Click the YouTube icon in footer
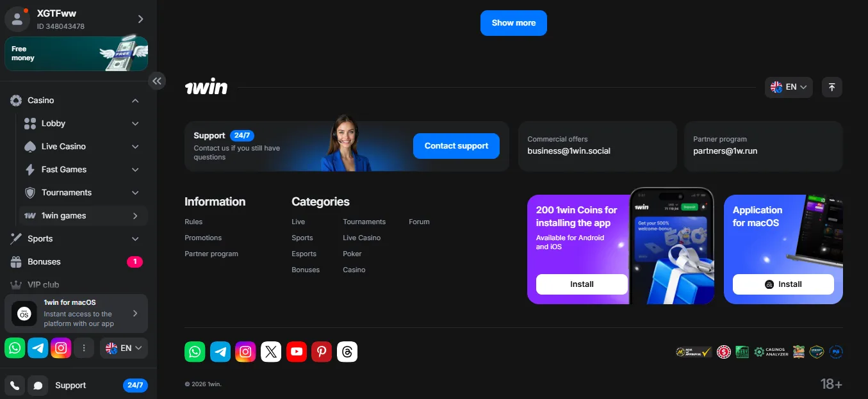The image size is (868, 399). [297, 352]
